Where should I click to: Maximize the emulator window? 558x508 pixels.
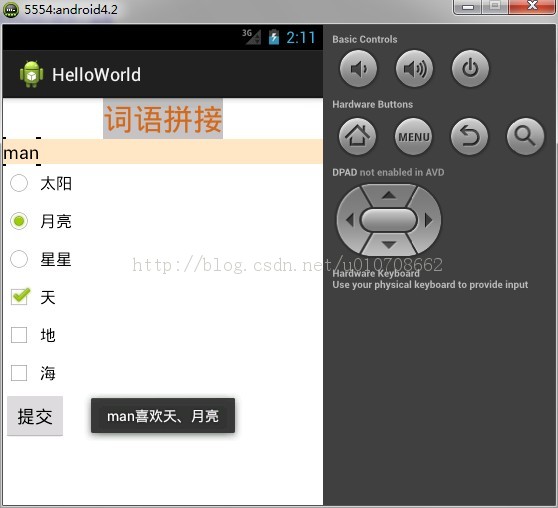[x=495, y=6]
